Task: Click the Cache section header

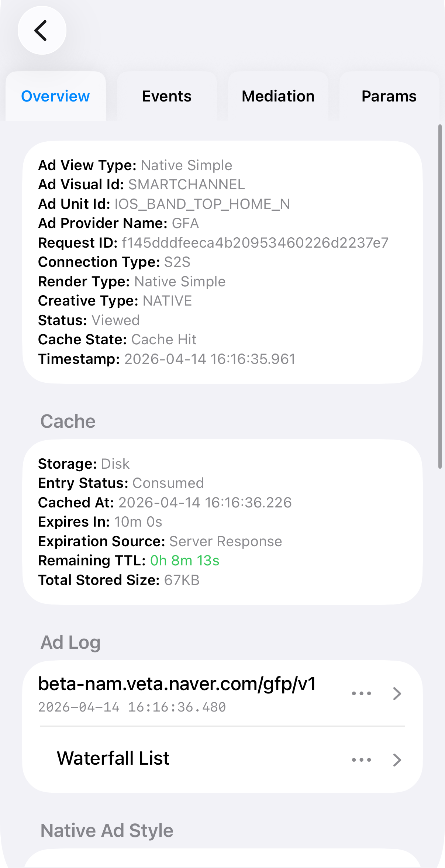Action: point(68,421)
